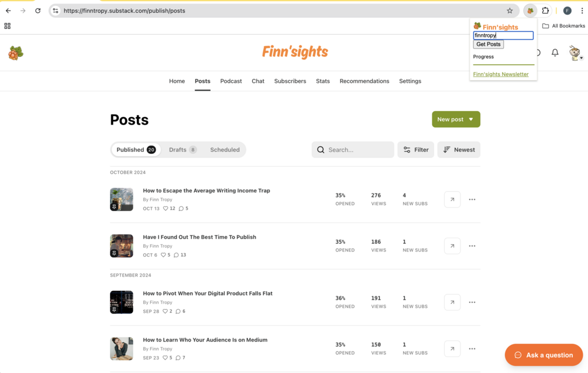Open the apps grid in bookmarks bar

pyautogui.click(x=7, y=26)
